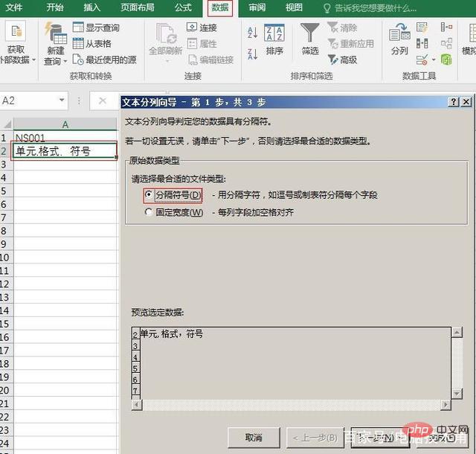The image size is (476, 454).
Task: Open 获取外部数据 dropdown
Action: click(16, 42)
